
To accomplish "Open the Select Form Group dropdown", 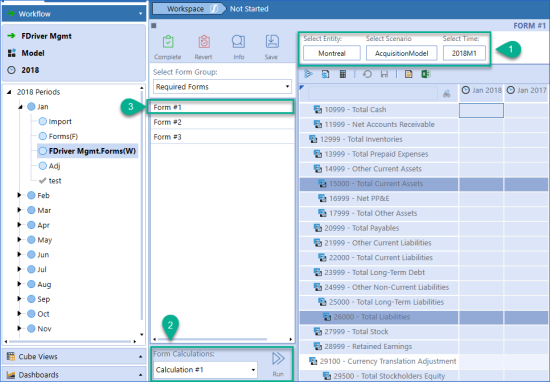I will coord(222,87).
